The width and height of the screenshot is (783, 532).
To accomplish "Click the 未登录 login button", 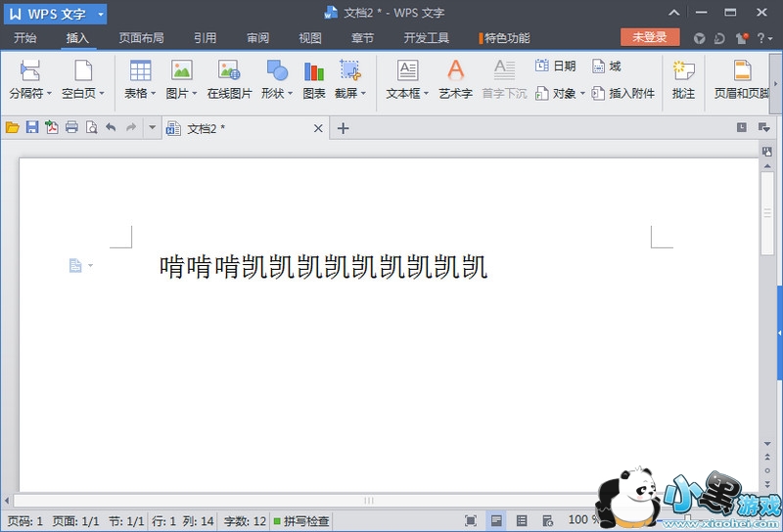I will point(650,37).
